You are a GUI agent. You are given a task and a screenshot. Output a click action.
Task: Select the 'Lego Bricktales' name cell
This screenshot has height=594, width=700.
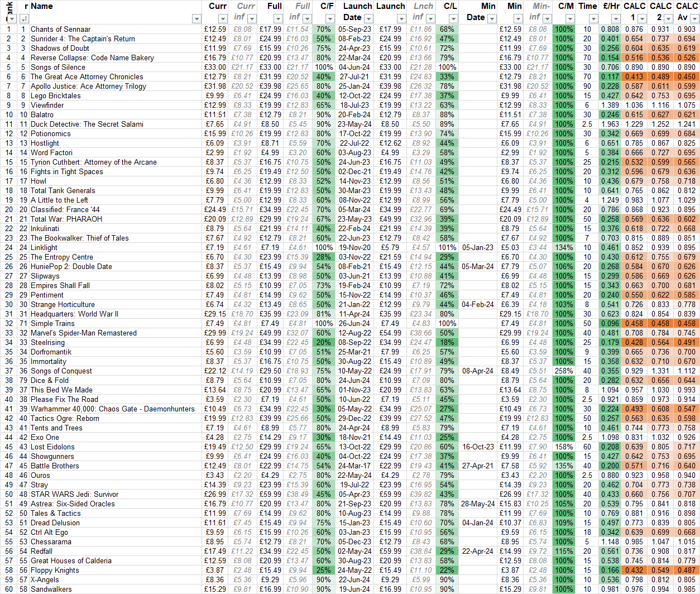[116, 95]
